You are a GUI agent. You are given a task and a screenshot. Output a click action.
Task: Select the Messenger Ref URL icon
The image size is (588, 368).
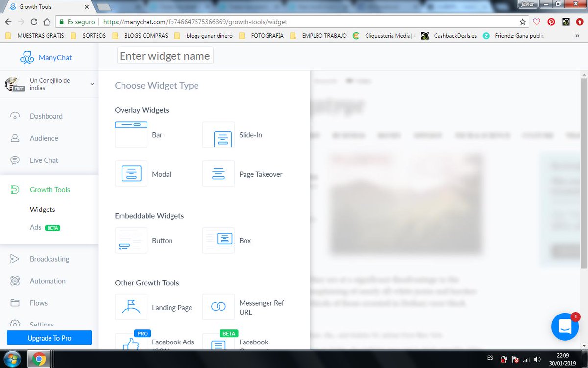pos(218,307)
